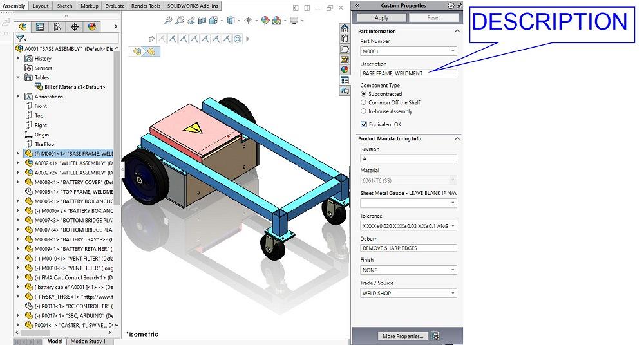The width and height of the screenshot is (644, 345).
Task: Switch to the Layout tab
Action: pyautogui.click(x=41, y=6)
